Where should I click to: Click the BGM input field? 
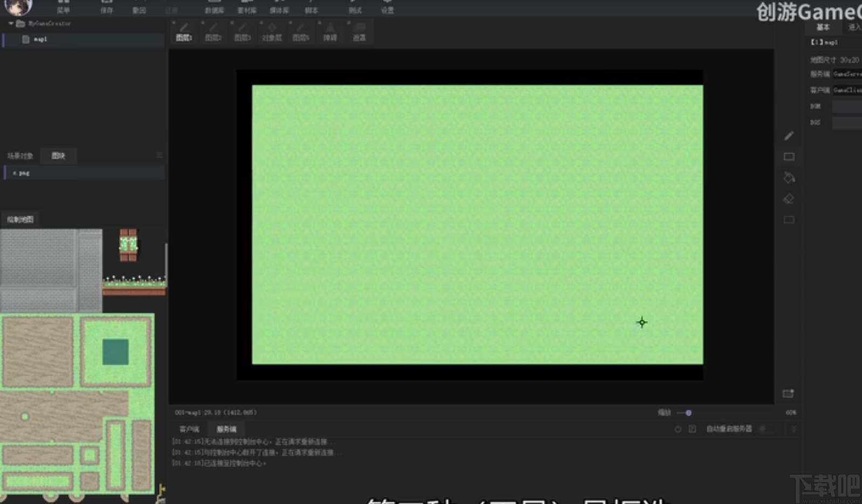coord(847,107)
